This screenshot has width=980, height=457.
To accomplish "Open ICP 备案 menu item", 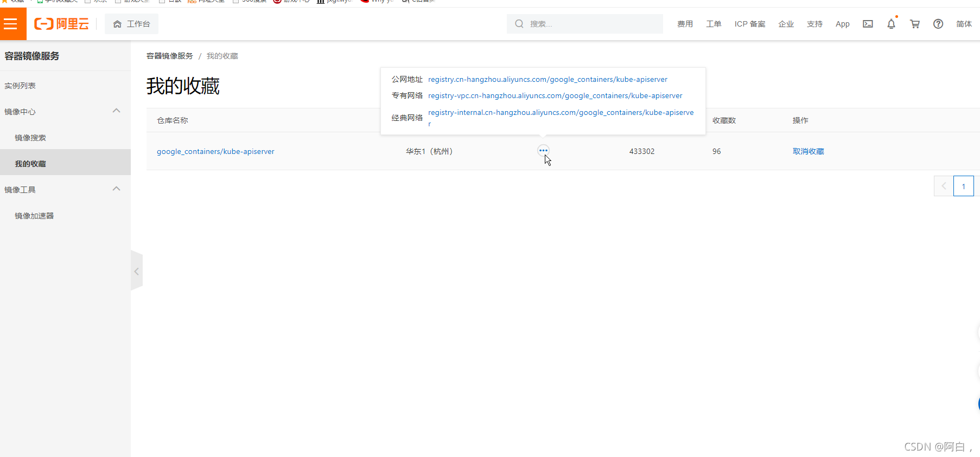I will [x=750, y=24].
